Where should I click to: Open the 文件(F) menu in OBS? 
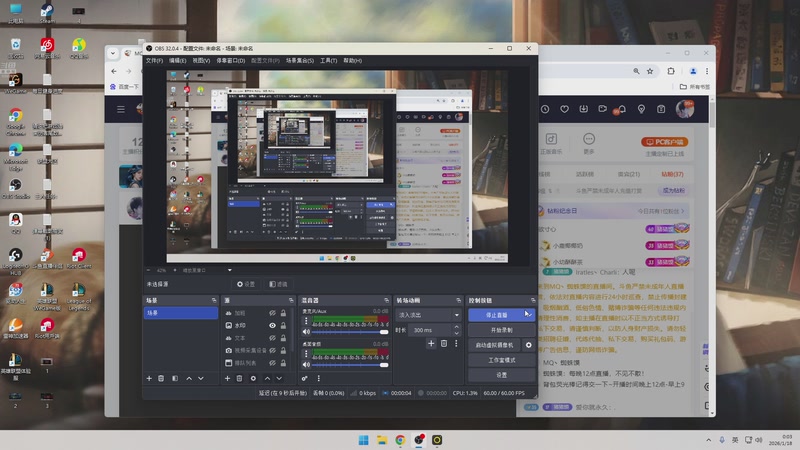tap(154, 61)
